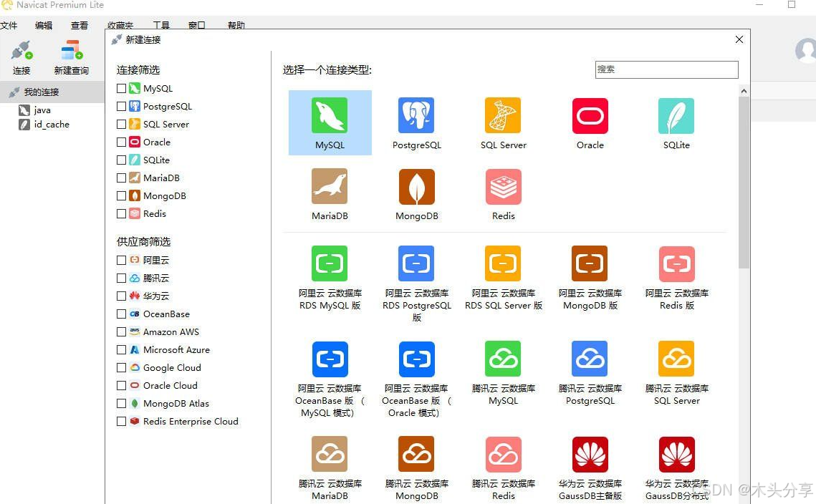Select 我的连接 in the sidebar

52,92
